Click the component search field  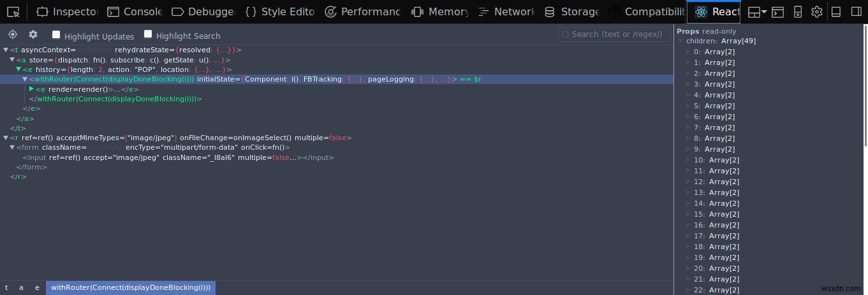click(x=614, y=34)
